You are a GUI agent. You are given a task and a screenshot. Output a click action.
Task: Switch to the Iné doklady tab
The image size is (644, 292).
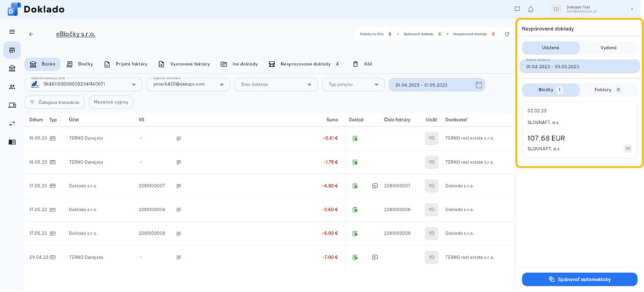tap(239, 65)
